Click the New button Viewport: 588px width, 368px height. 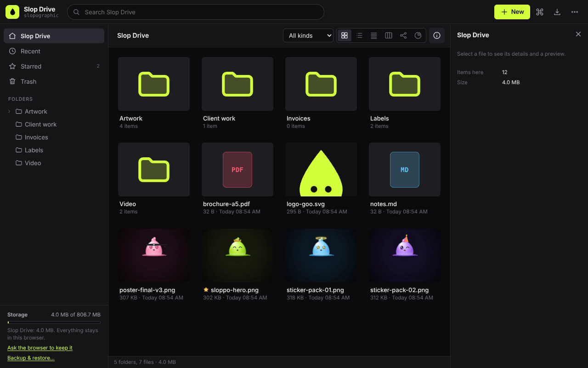point(512,12)
